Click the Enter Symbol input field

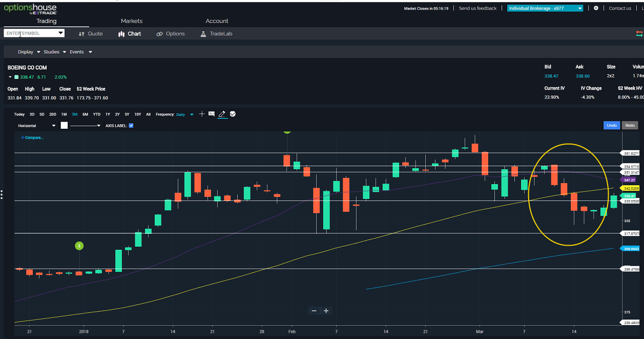34,33
